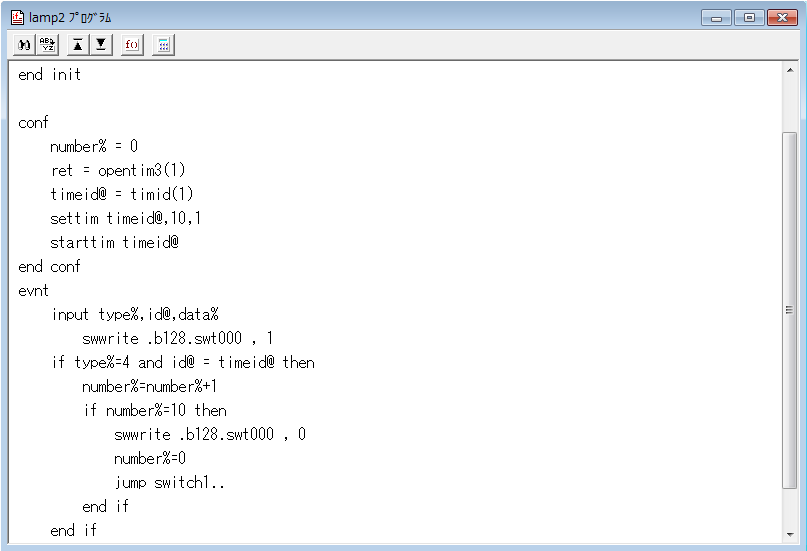
Task: Open the f() function list
Action: 132,45
